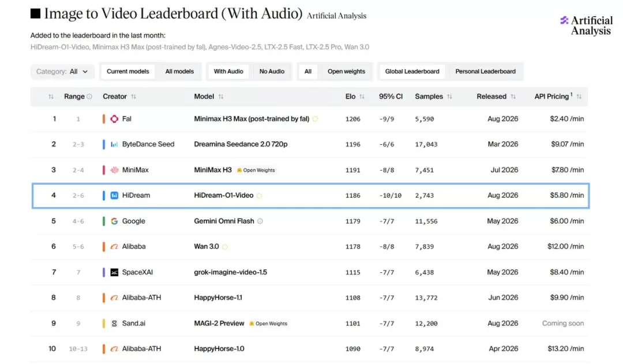Click the Range column header
Screen dimensions: 623x364
coord(74,96)
